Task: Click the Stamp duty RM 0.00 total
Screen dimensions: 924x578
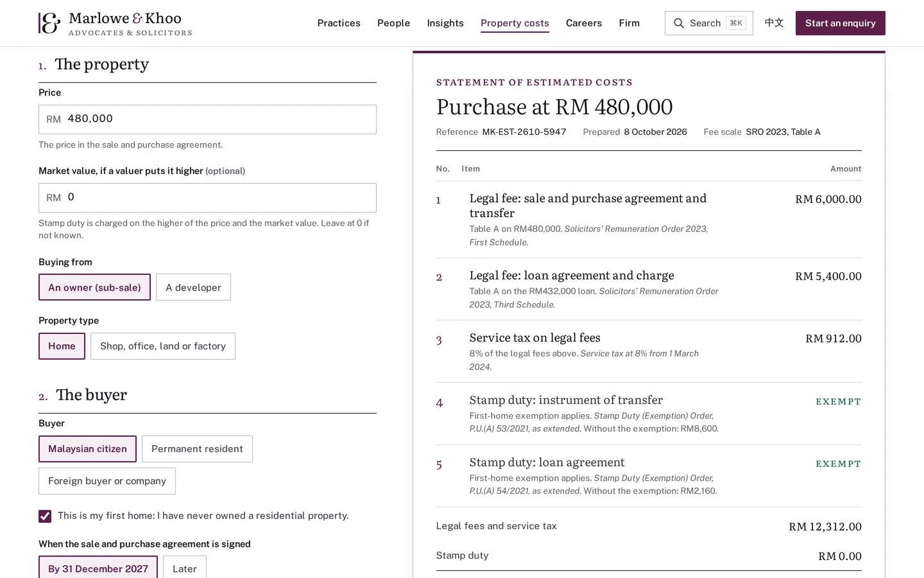Action: (x=840, y=556)
